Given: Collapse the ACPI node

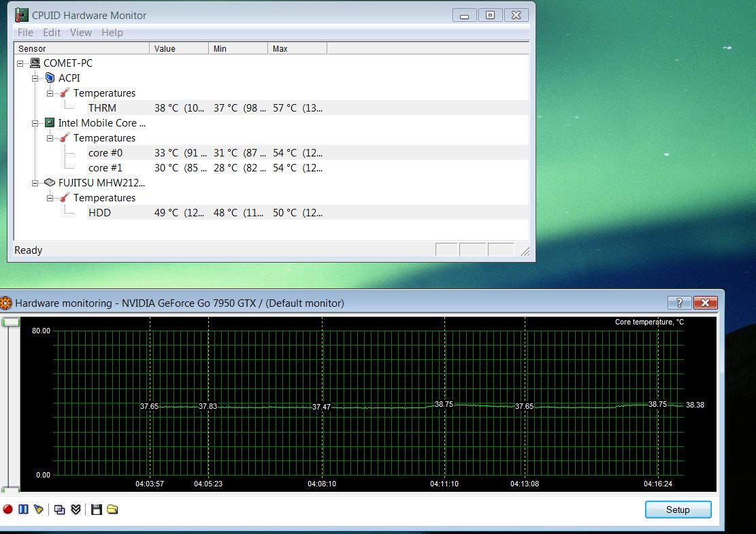Looking at the screenshot, I should click(x=35, y=78).
